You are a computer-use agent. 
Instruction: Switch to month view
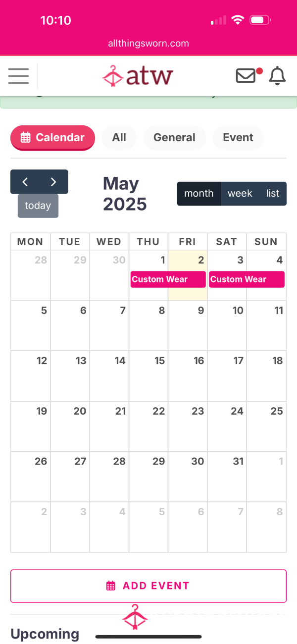[199, 194]
